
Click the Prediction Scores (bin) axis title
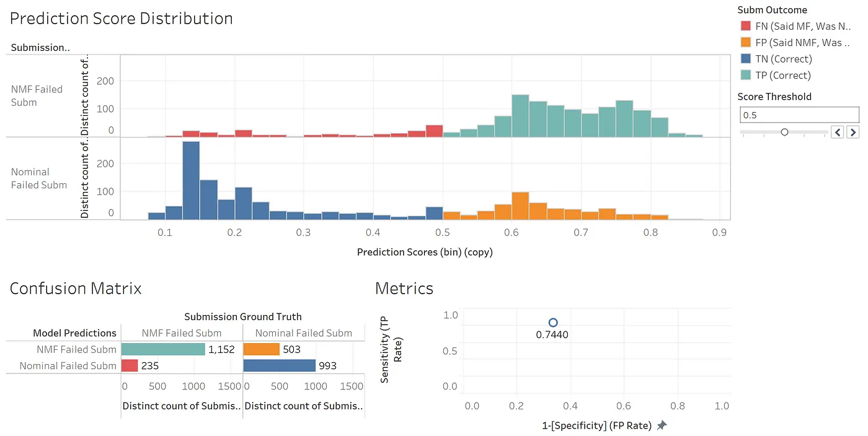coord(425,253)
